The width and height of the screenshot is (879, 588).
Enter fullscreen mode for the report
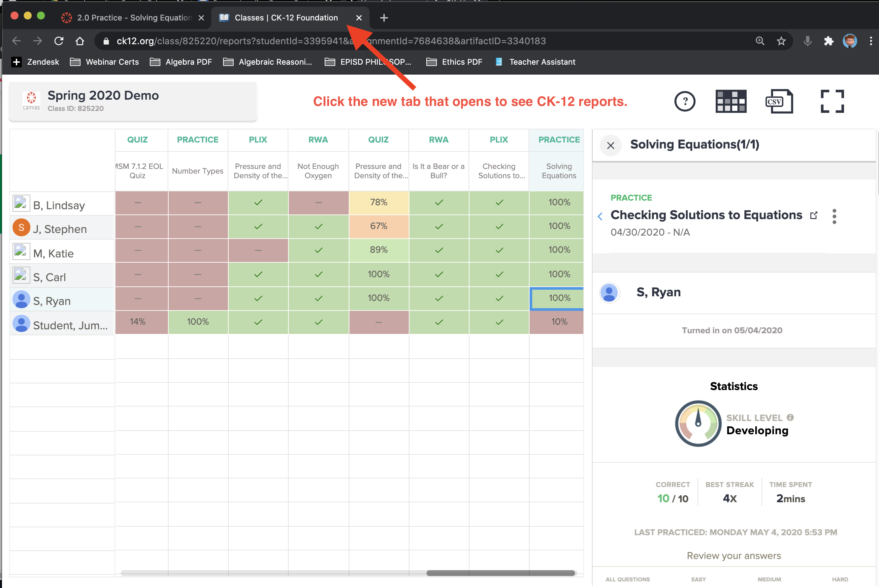coord(832,101)
